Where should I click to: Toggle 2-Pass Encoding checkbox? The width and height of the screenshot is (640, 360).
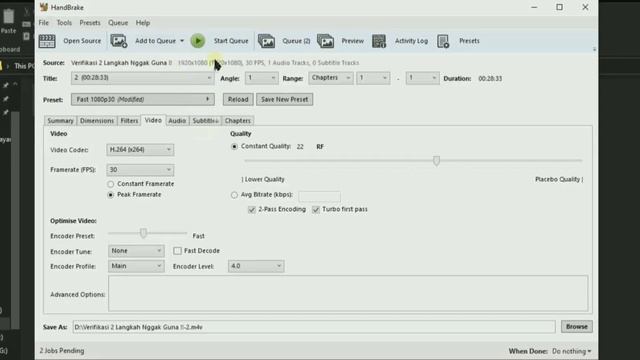coord(252,209)
